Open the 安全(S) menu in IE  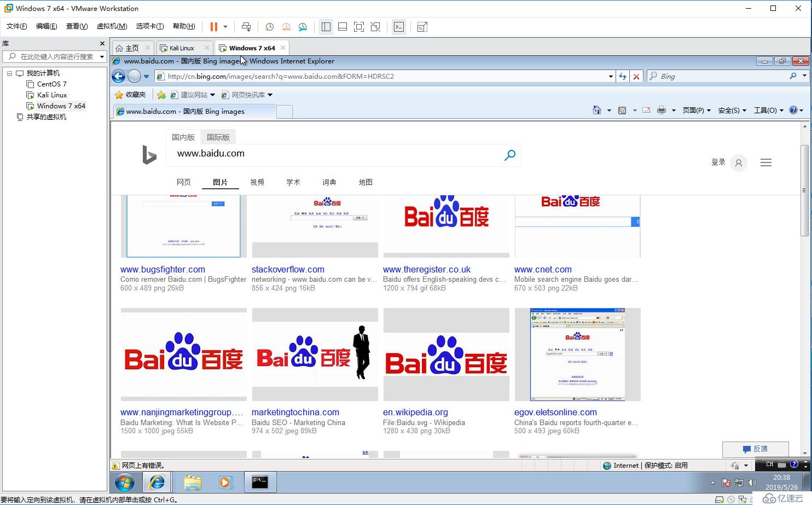point(732,110)
